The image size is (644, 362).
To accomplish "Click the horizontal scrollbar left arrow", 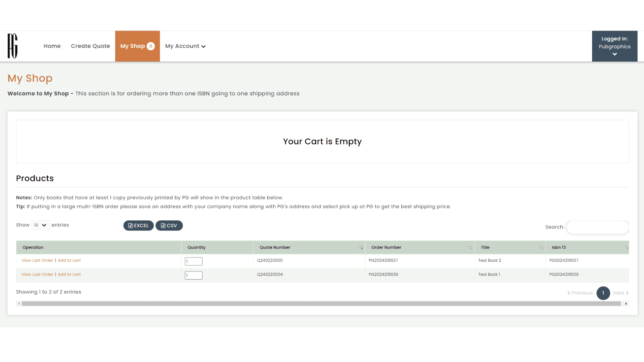I will coord(19,304).
